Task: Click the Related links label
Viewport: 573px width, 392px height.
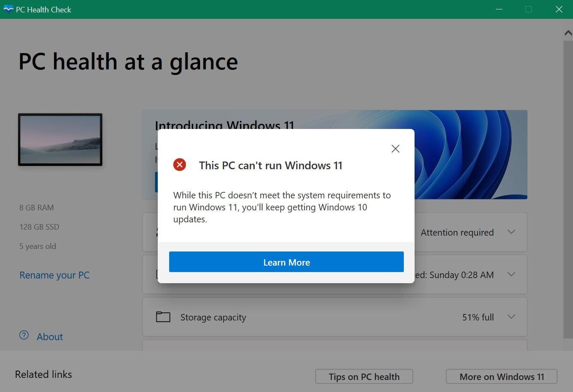Action: [43, 374]
